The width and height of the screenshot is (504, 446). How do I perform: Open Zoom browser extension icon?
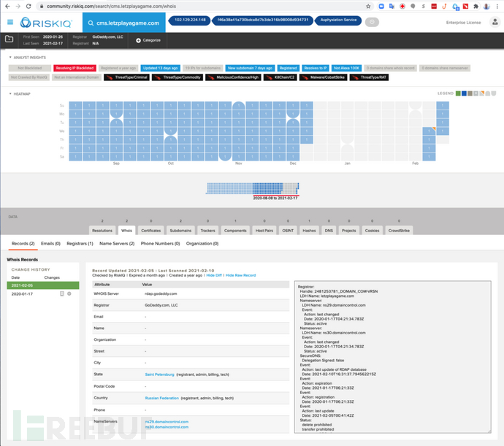(381, 6)
